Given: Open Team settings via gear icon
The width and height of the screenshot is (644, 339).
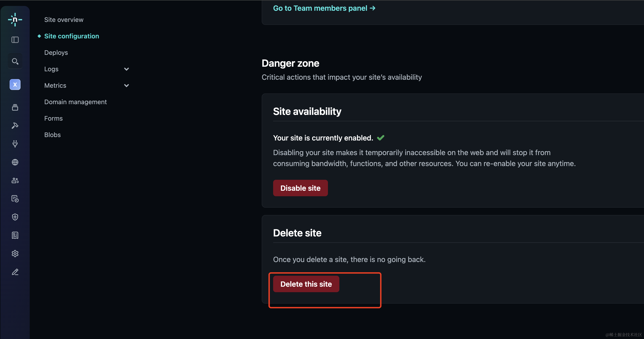Looking at the screenshot, I should point(15,254).
